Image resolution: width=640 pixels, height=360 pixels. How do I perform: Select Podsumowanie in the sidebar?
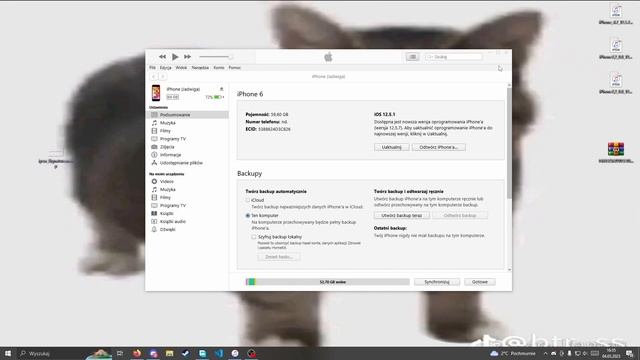click(x=188, y=115)
